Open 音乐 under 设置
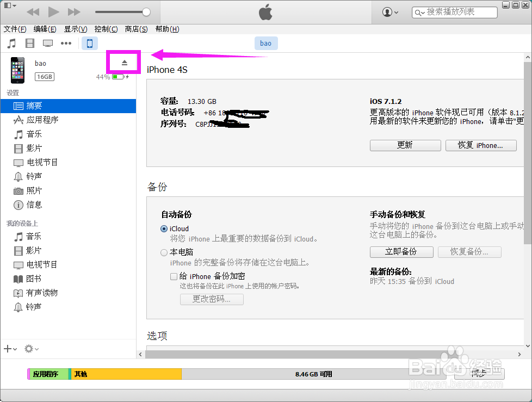 [68, 134]
